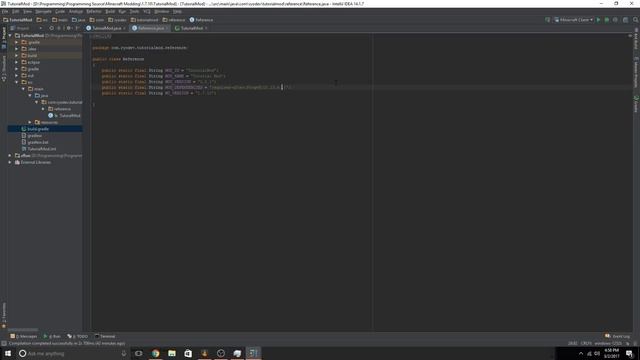640x360 pixels.
Task: Collapse the TutorialMod root node in the tree
Action: tap(11, 36)
